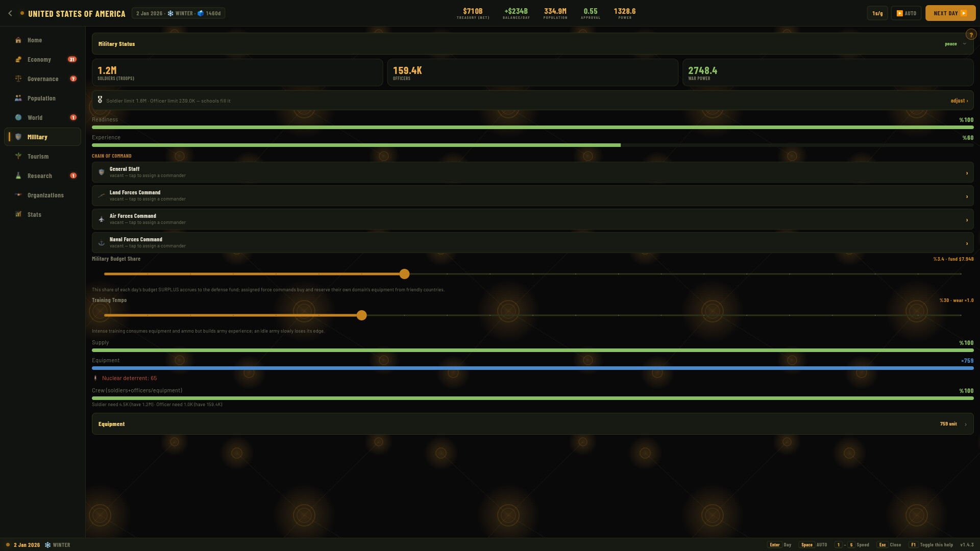Expand Air Forces Command chevron

pyautogui.click(x=967, y=220)
